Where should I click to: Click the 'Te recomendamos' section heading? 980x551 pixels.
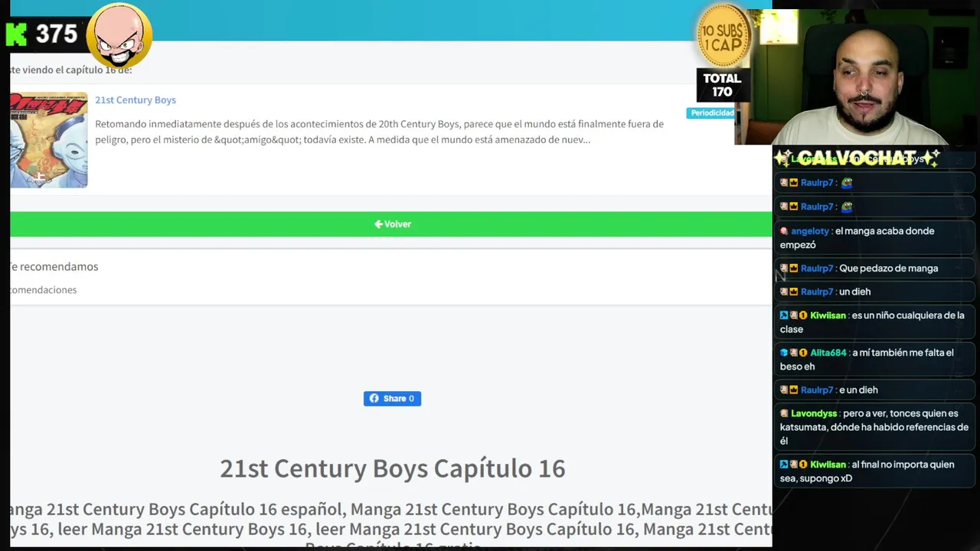tap(54, 266)
